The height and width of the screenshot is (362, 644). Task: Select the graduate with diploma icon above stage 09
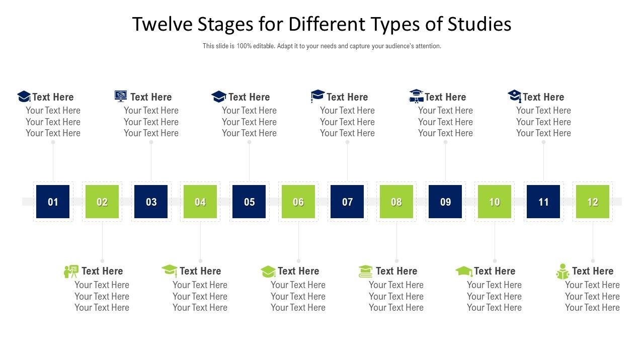[x=416, y=96]
